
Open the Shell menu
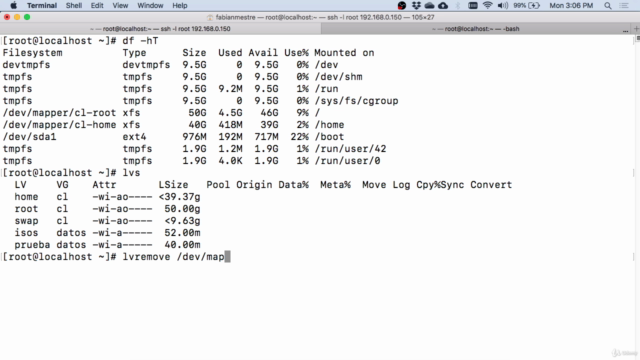tap(74, 5)
